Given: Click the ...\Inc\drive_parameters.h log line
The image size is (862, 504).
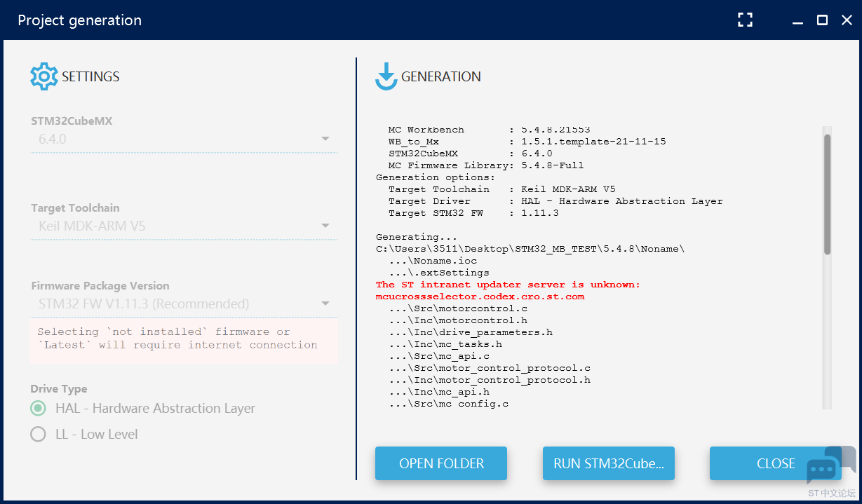Looking at the screenshot, I should click(471, 332).
